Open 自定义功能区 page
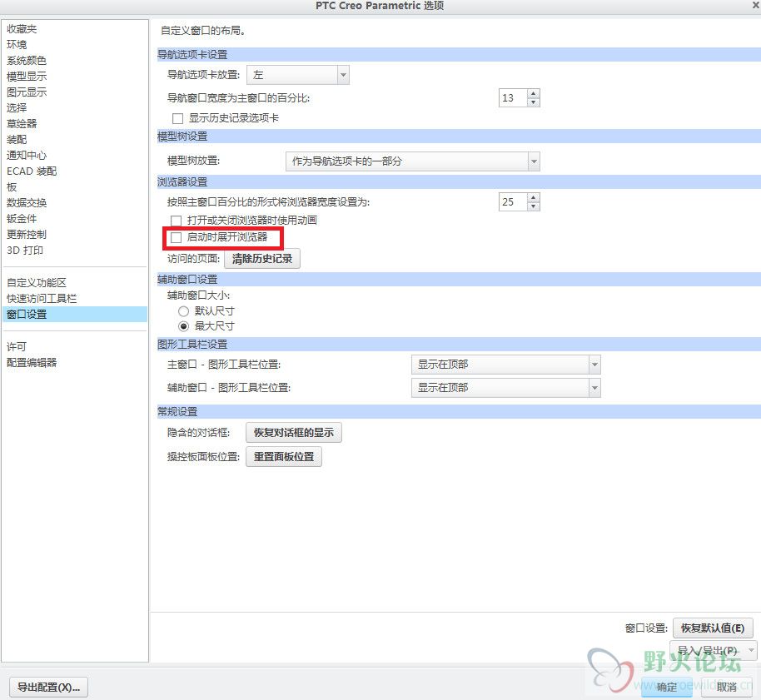Viewport: 761px width, 700px height. [37, 282]
